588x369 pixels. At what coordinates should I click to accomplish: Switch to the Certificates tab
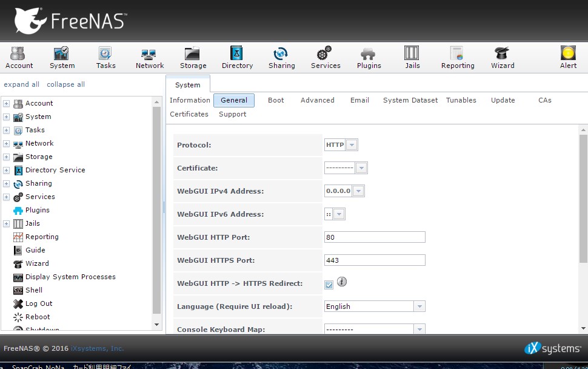coord(189,114)
